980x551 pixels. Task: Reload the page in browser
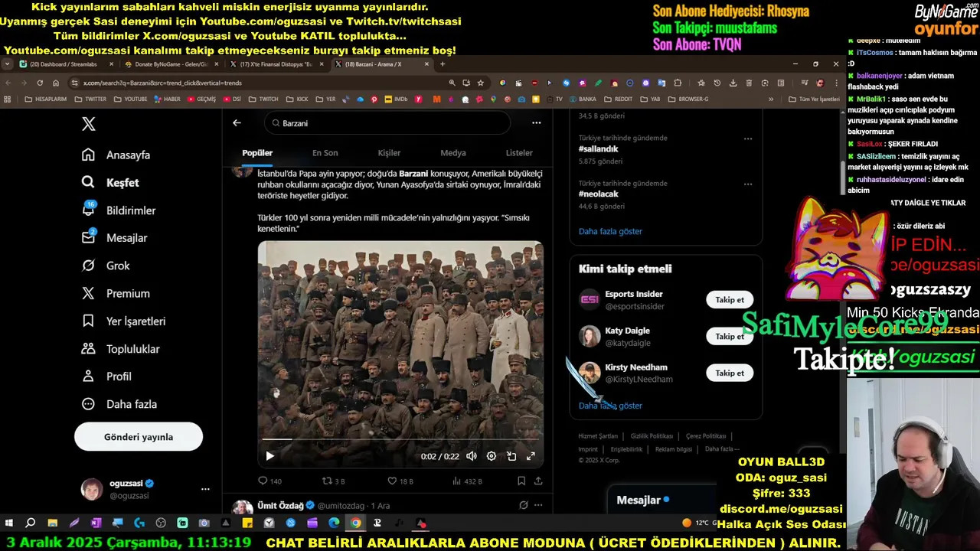(40, 83)
